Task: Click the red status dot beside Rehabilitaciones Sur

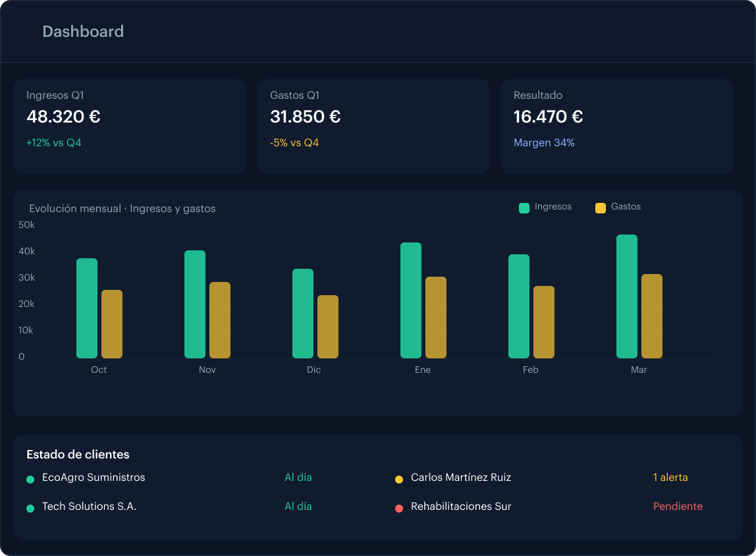Action: tap(399, 509)
